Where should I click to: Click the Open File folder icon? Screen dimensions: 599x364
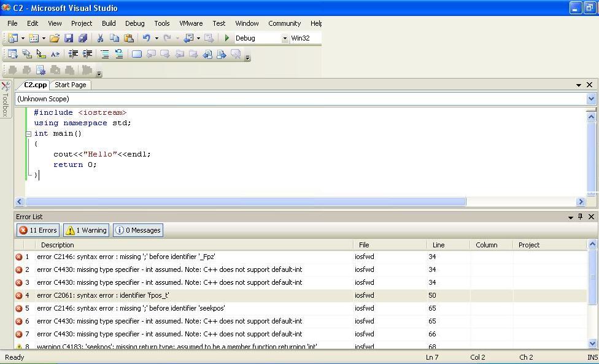coord(55,38)
